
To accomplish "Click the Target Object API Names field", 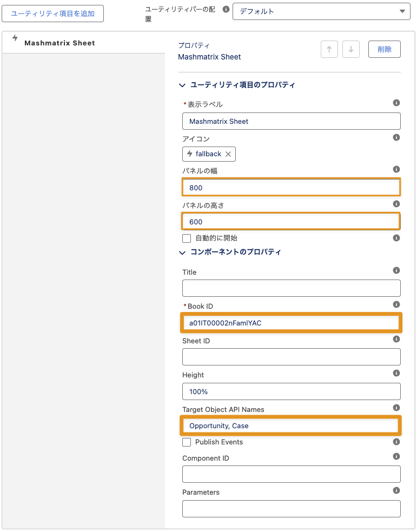I will [x=292, y=425].
